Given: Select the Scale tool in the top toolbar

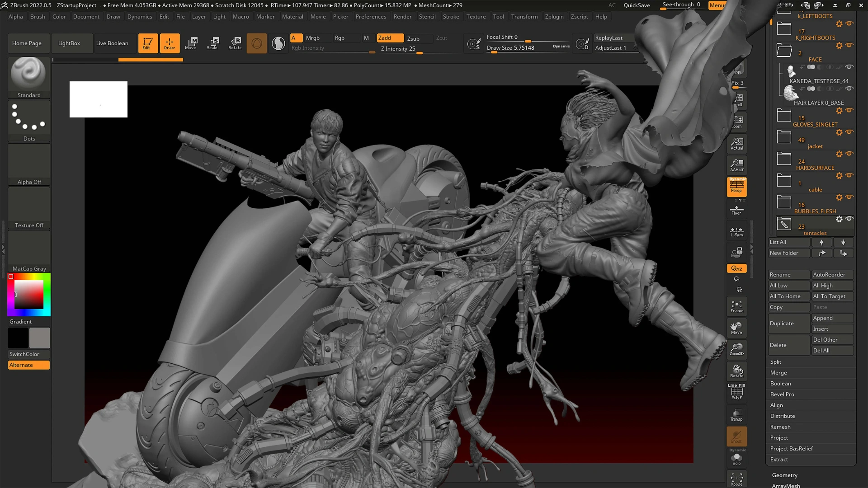Looking at the screenshot, I should [x=212, y=43].
